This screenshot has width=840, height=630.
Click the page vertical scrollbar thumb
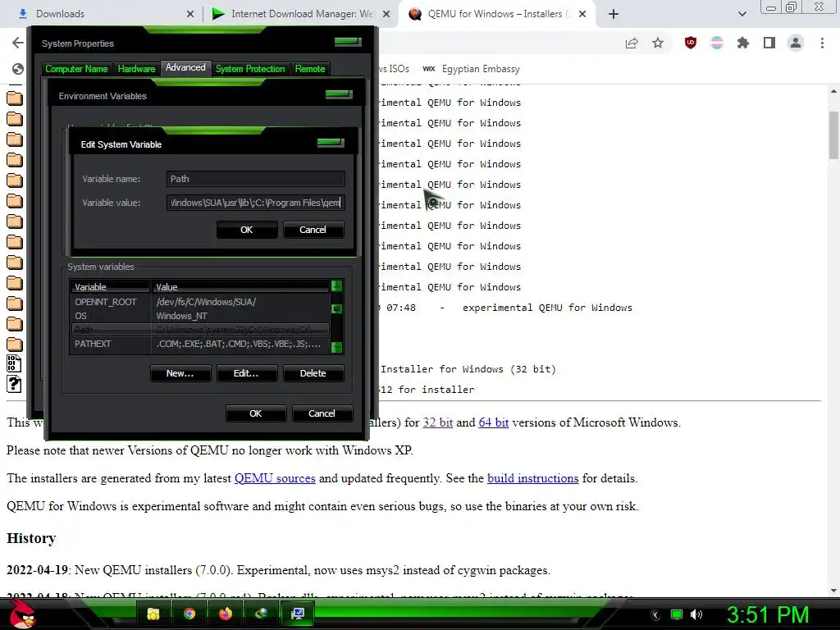[833, 135]
